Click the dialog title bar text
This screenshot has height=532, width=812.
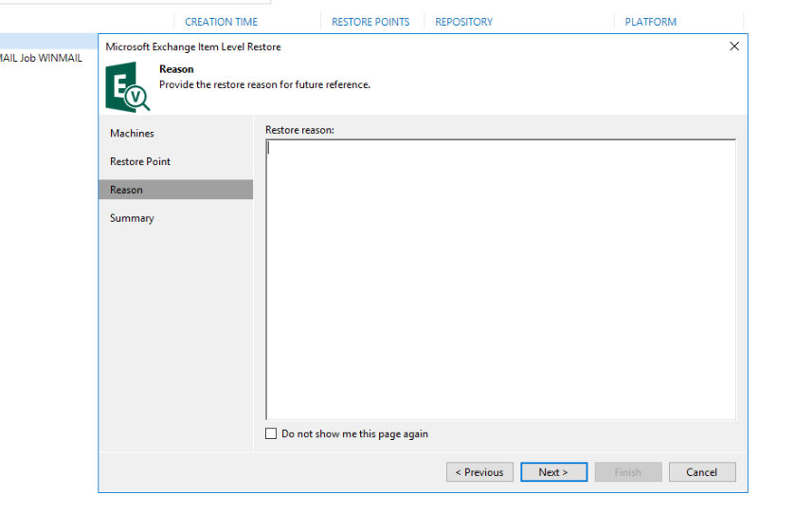point(193,46)
